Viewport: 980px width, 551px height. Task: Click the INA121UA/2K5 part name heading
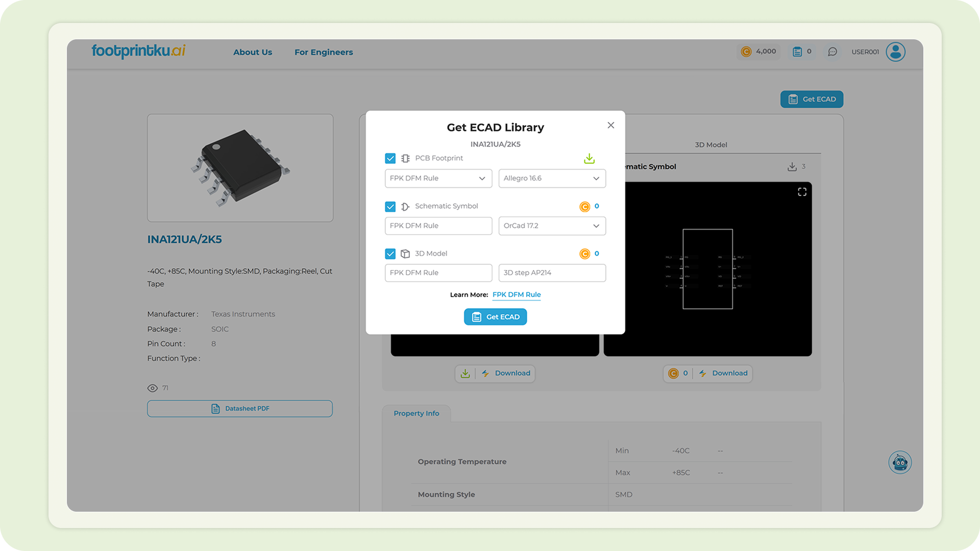(185, 239)
